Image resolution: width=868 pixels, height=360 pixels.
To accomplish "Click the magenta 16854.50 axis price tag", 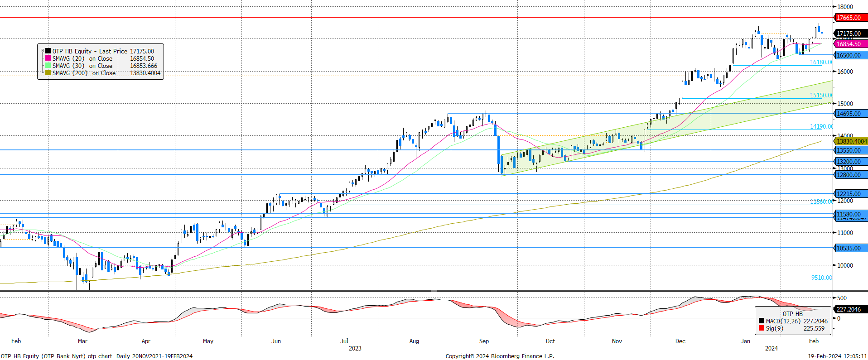I will tap(851, 44).
